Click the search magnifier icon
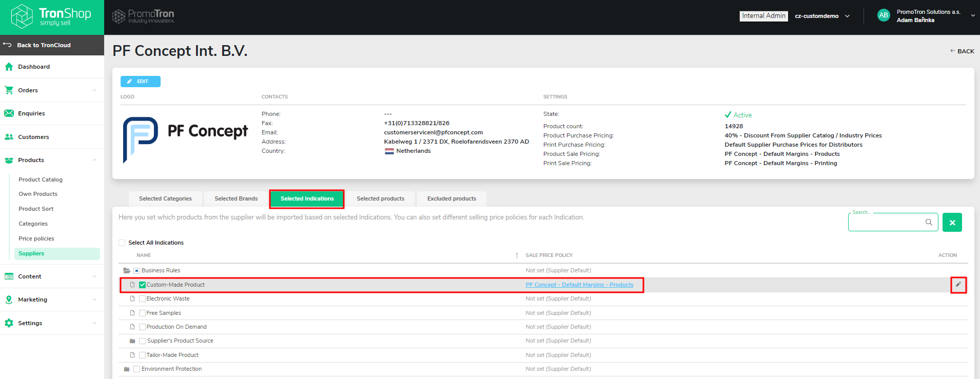 tap(929, 222)
